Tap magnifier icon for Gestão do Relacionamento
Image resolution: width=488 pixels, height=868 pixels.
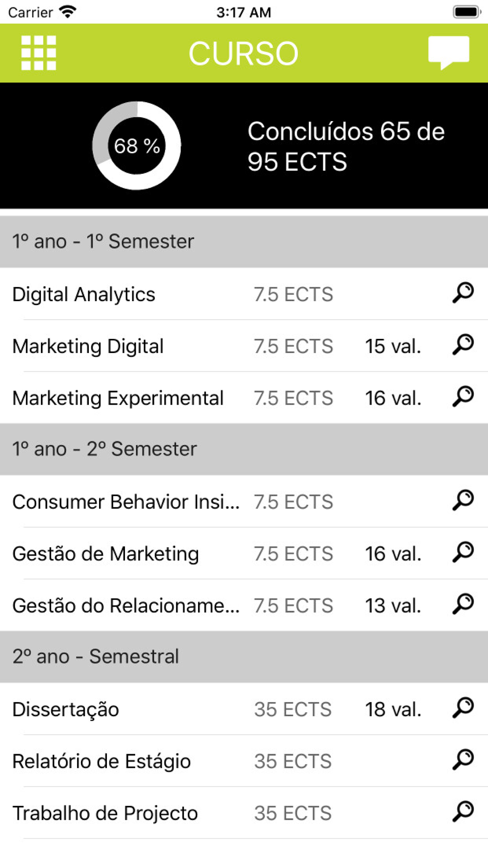[x=463, y=604]
